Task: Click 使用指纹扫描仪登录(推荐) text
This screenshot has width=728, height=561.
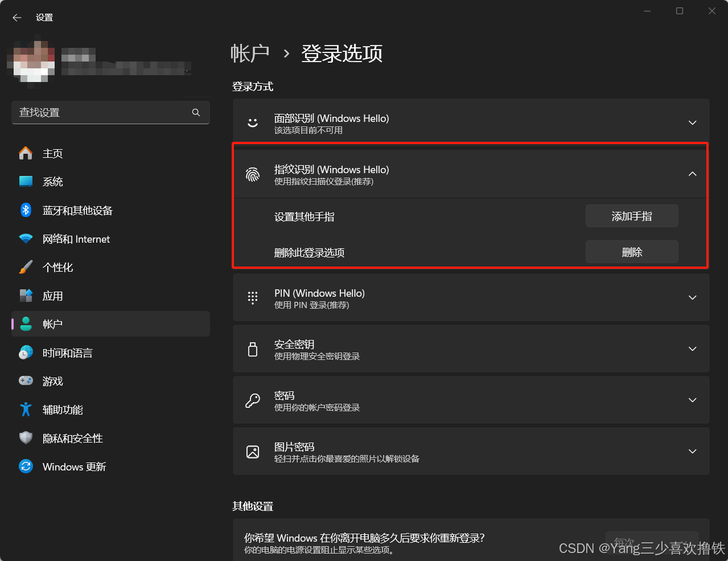Action: tap(324, 182)
